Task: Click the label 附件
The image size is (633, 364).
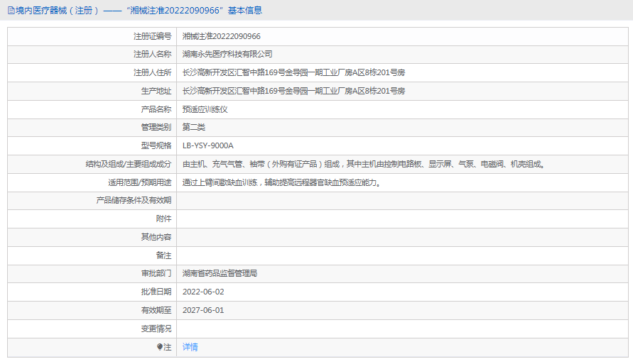Action: click(163, 219)
